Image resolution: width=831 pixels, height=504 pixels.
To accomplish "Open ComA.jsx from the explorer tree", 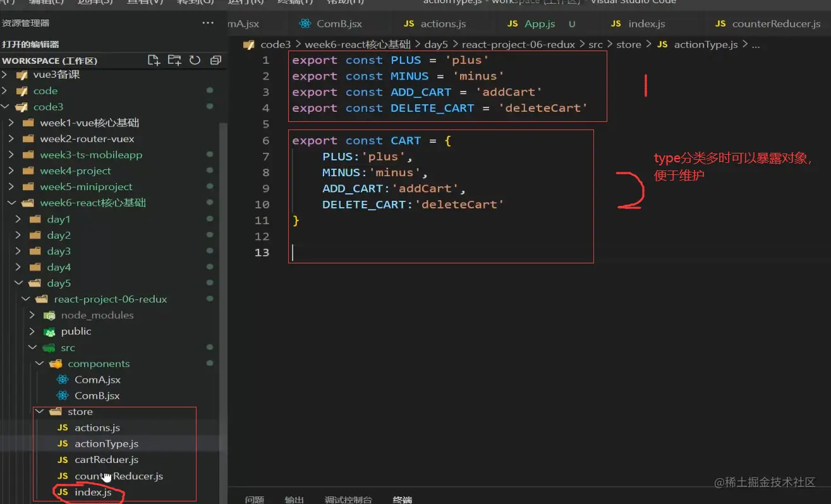I will [x=97, y=380].
